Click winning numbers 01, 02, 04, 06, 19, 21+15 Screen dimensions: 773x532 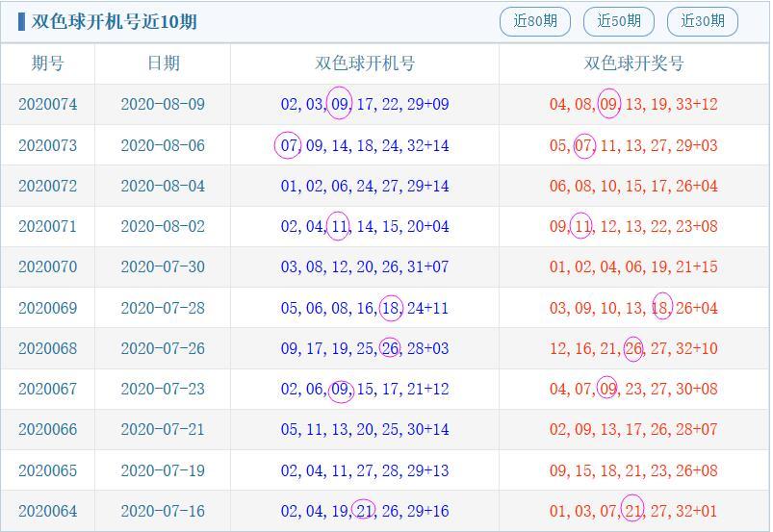pos(633,267)
